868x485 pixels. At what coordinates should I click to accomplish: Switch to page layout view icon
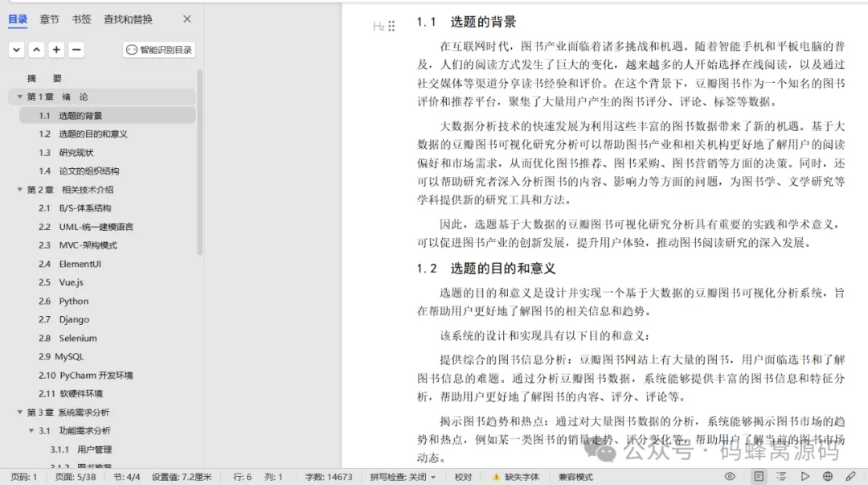coord(759,477)
